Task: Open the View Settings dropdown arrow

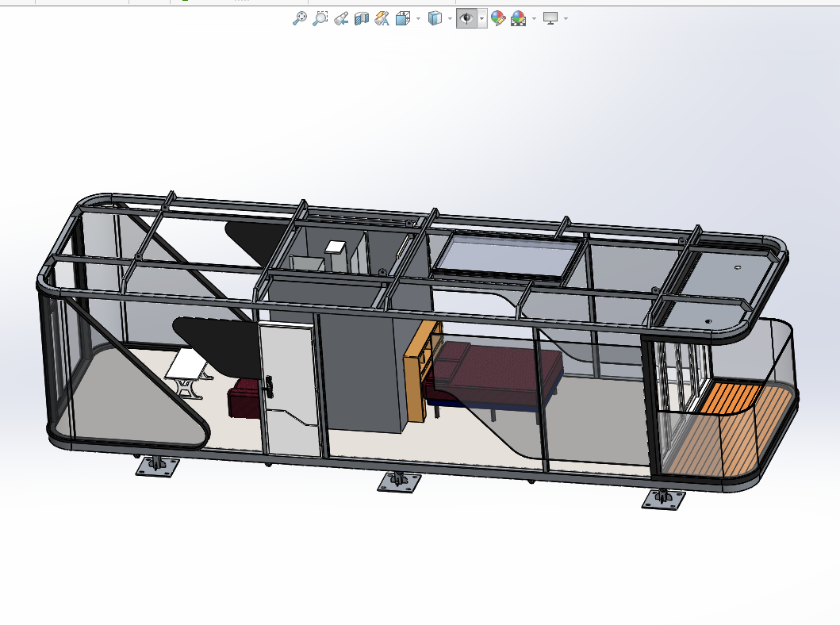Action: [x=566, y=19]
